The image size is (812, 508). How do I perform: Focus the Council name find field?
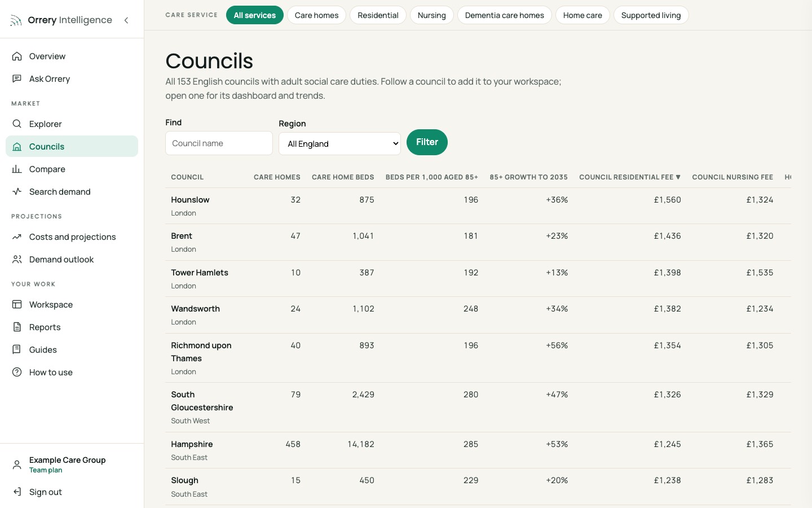[219, 143]
